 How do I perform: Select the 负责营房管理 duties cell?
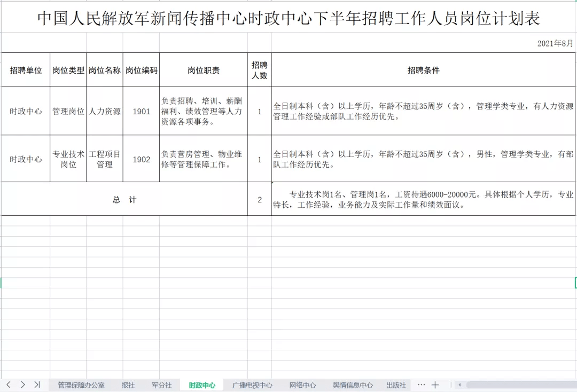pyautogui.click(x=204, y=159)
